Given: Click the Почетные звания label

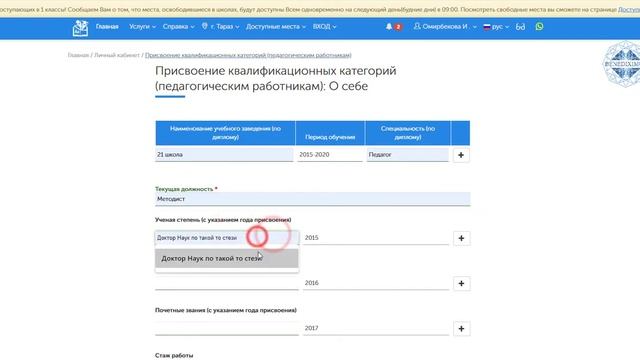Looking at the screenshot, I should (226, 310).
